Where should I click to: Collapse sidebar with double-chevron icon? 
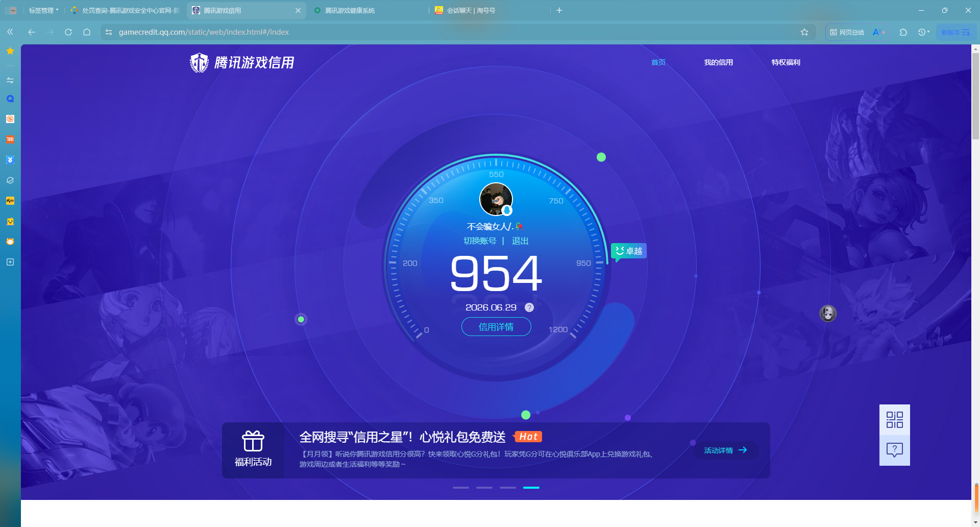click(x=10, y=32)
